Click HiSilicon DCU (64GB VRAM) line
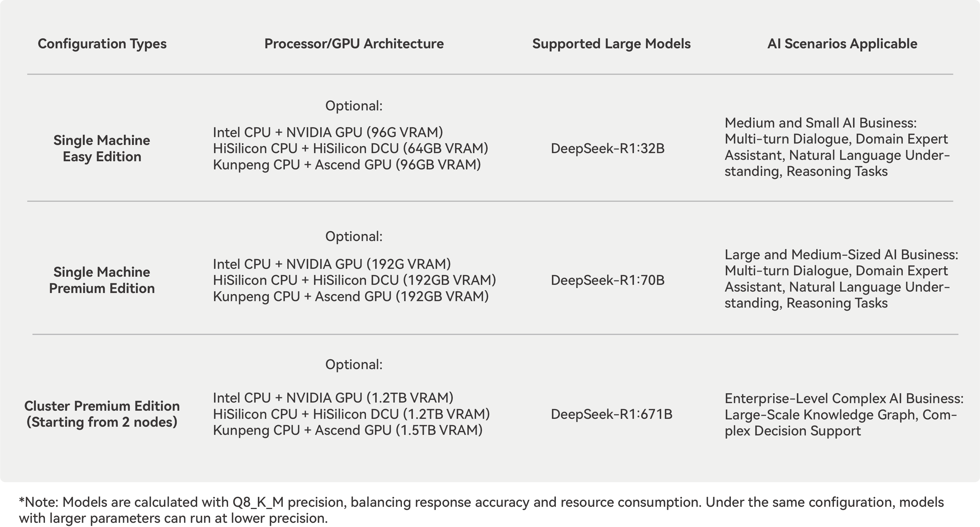The width and height of the screenshot is (980, 527). click(x=350, y=148)
